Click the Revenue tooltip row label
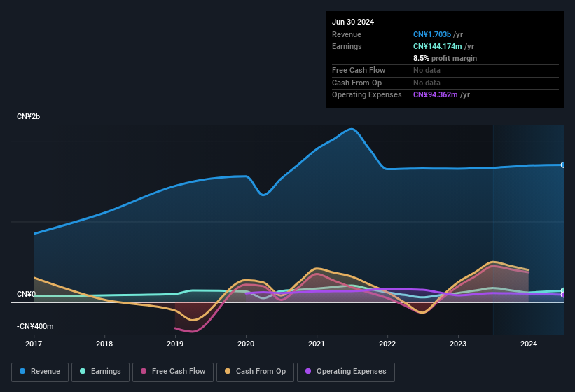The height and width of the screenshot is (392, 575). coord(347,34)
